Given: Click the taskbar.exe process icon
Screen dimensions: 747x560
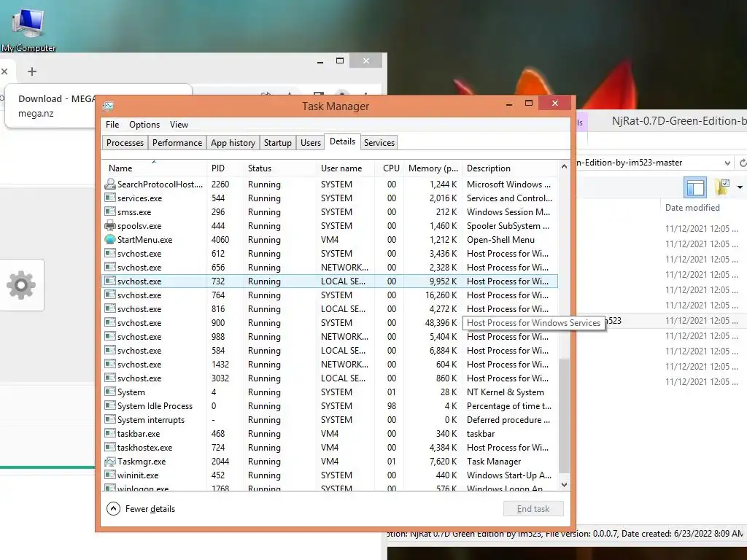Looking at the screenshot, I should click(x=110, y=433).
